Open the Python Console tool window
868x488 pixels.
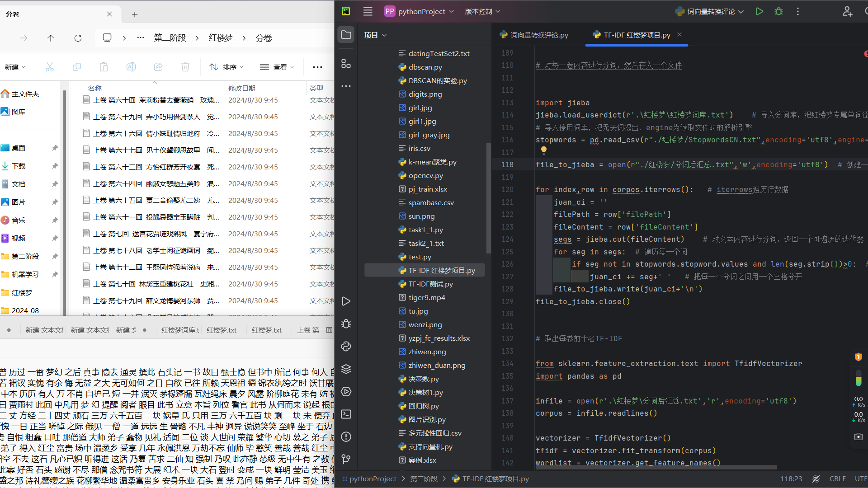coord(346,347)
